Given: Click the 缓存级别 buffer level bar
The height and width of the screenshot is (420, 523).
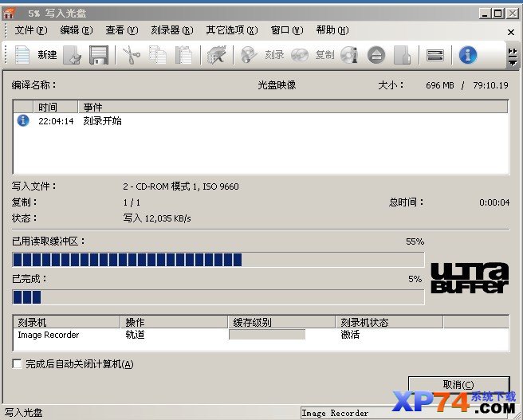Looking at the screenshot, I should click(x=267, y=335).
